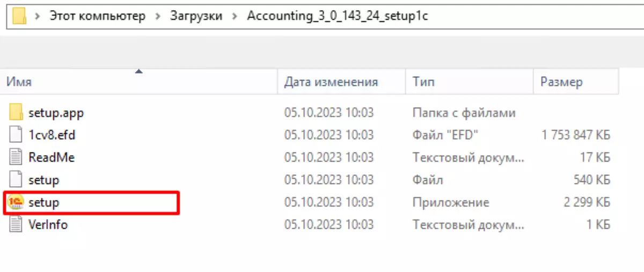Click the folder icon in address bar
The height and width of the screenshot is (272, 644).
(x=20, y=16)
